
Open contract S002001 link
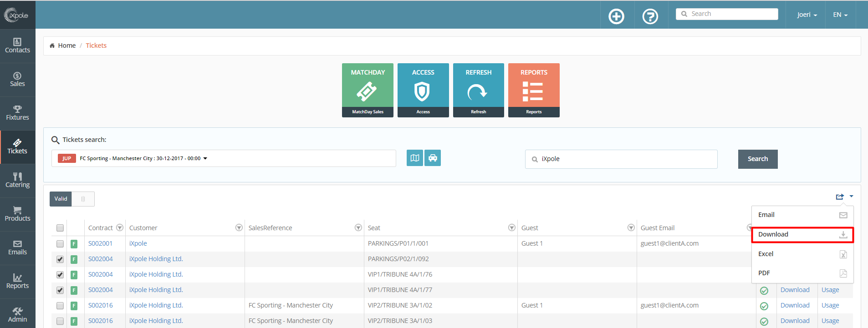[x=100, y=243]
